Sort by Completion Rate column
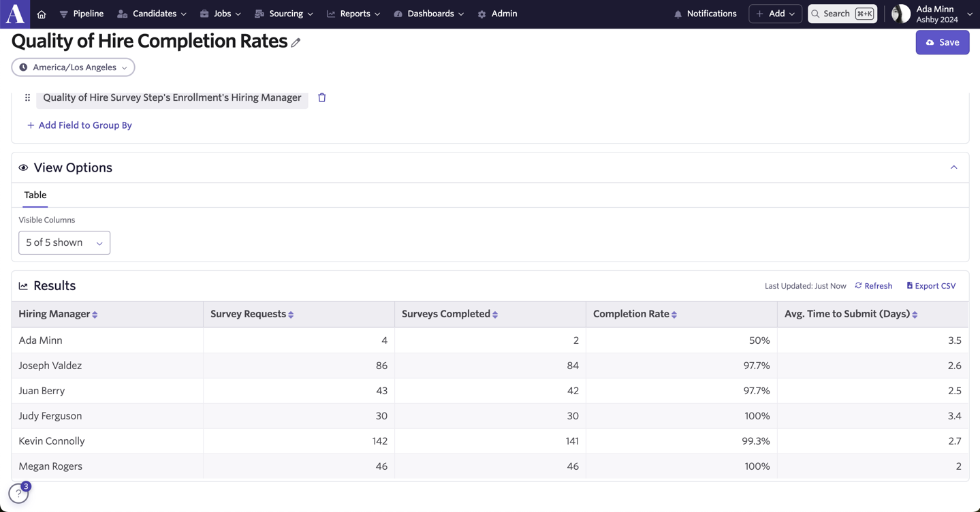 point(674,315)
